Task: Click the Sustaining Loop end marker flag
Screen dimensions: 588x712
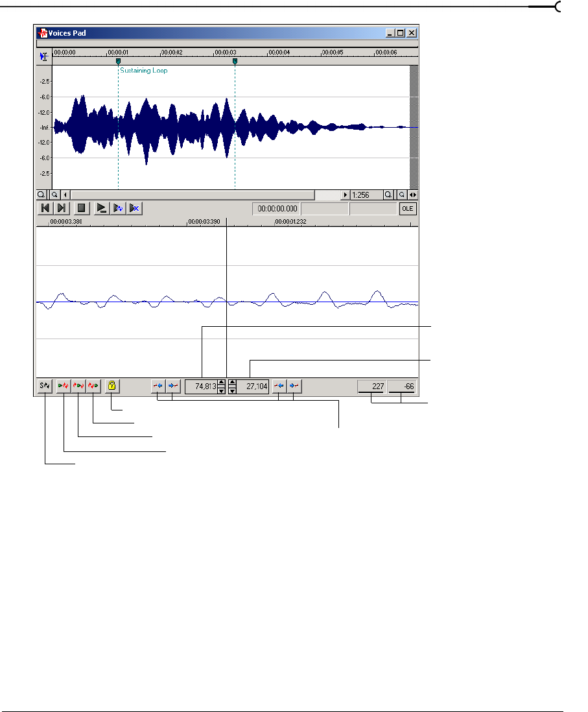Action: [x=235, y=61]
